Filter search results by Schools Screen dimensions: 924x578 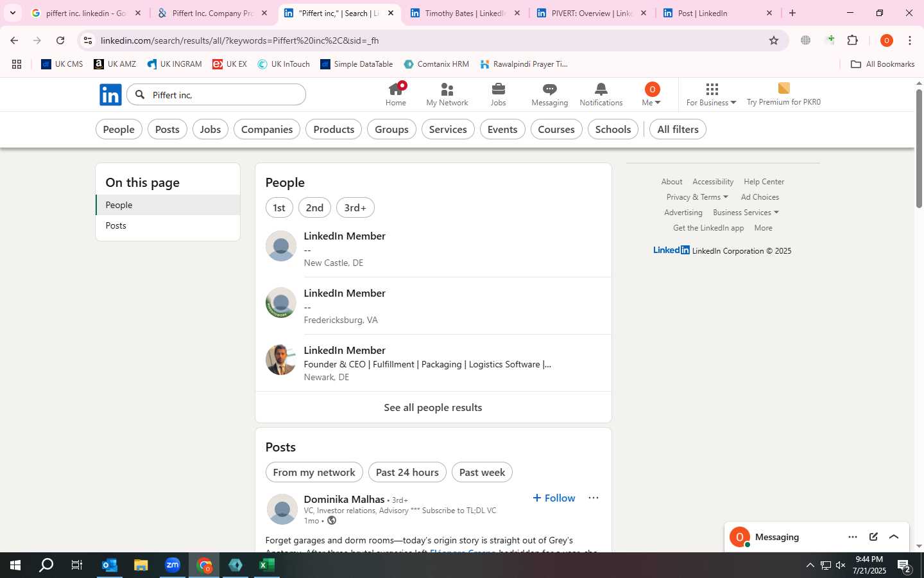(613, 129)
